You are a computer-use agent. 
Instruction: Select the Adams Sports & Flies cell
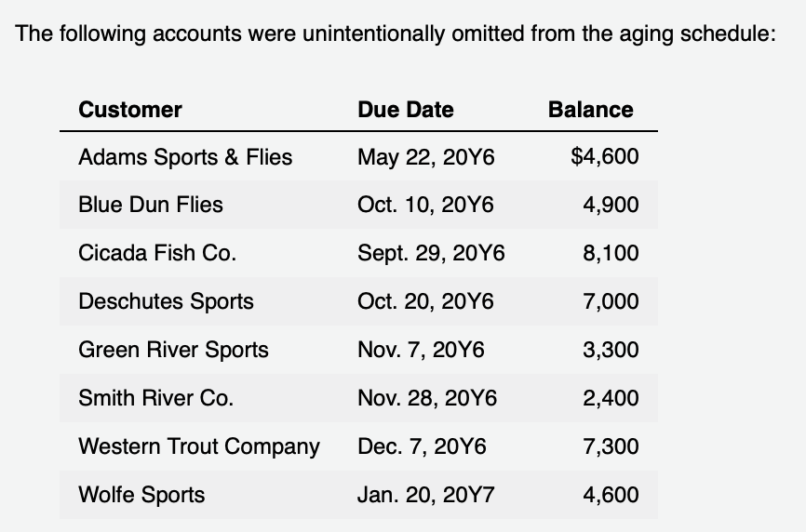point(185,157)
